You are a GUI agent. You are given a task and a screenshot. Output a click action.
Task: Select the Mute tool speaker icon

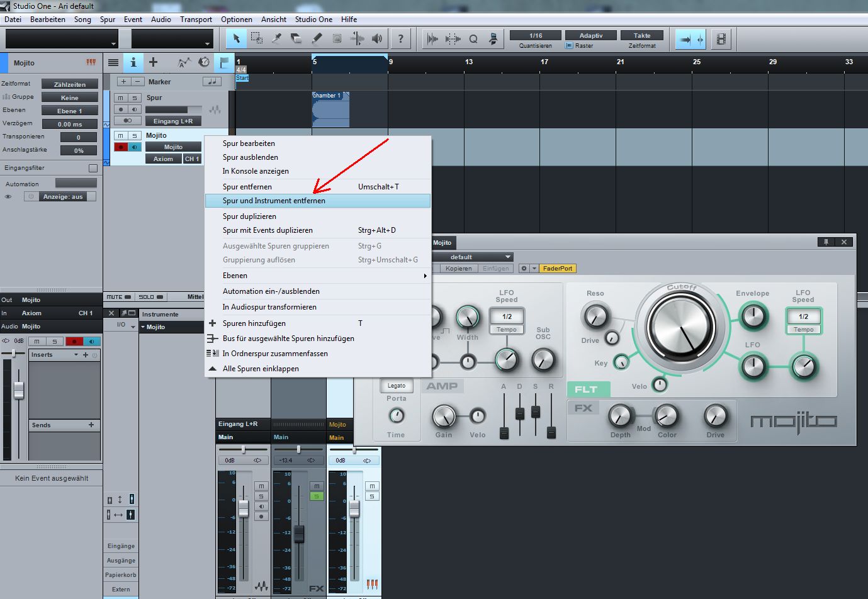tap(377, 38)
